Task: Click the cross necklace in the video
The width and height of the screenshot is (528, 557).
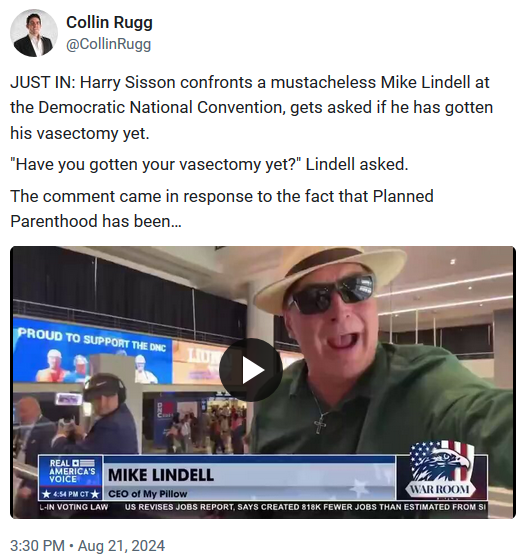Action: tap(320, 424)
